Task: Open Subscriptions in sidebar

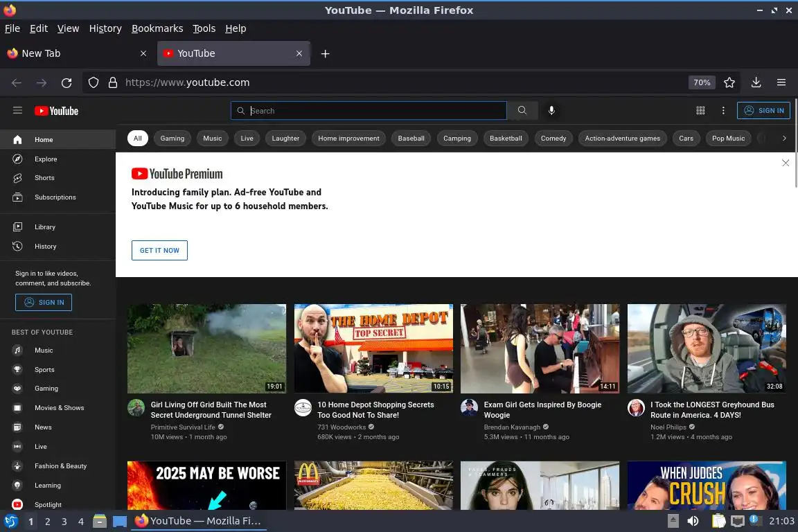Action: [58, 197]
